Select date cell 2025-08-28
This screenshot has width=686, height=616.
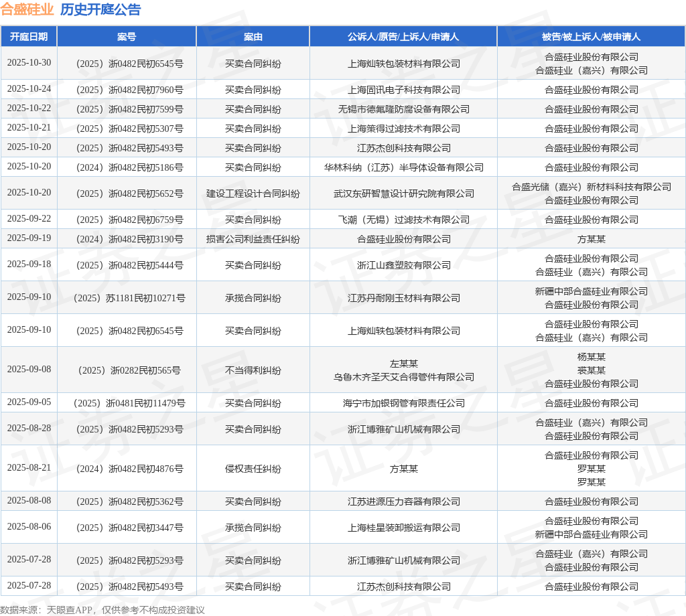point(29,428)
